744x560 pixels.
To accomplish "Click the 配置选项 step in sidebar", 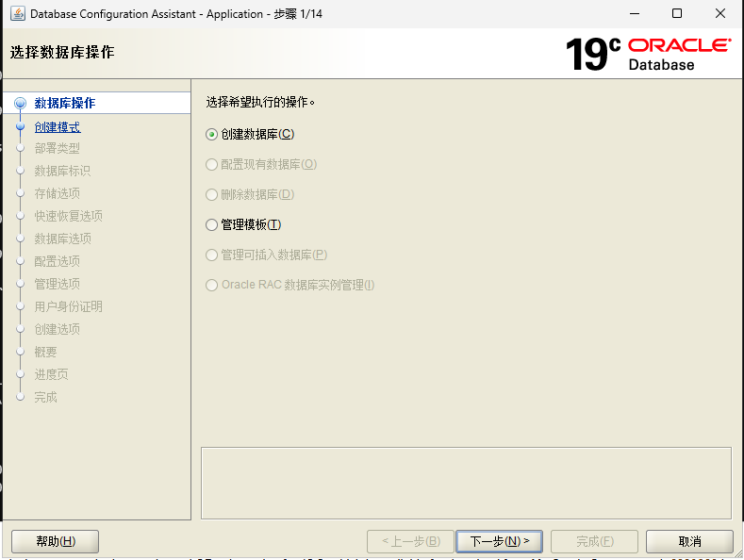I will click(x=57, y=261).
